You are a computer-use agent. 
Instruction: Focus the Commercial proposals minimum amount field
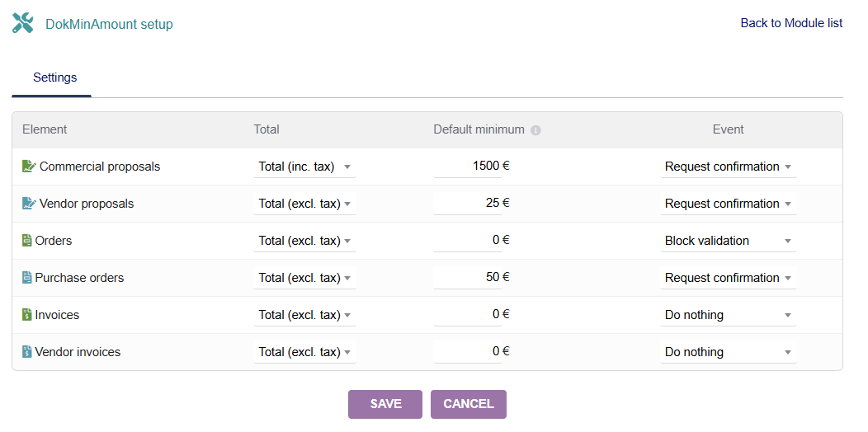(467, 166)
